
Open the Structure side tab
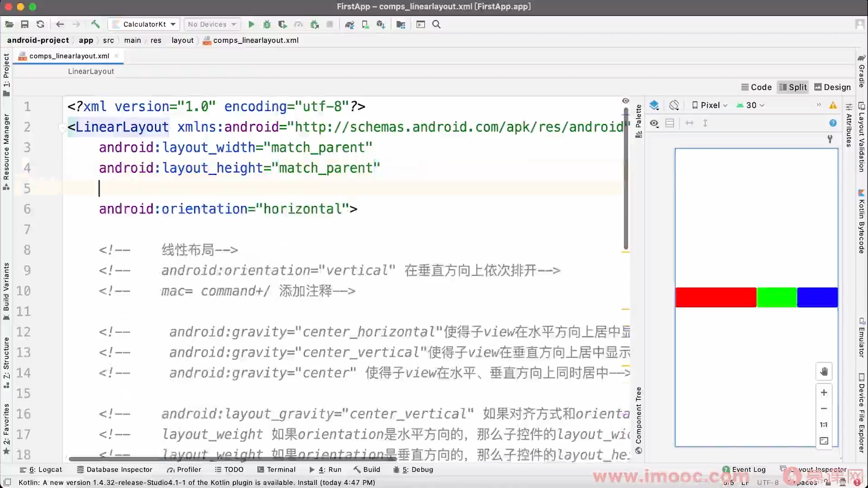6,363
